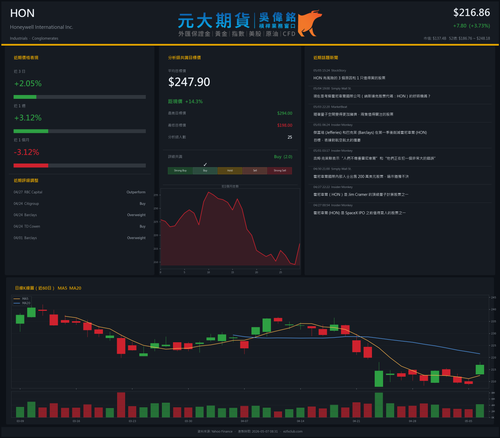Click the Industrials · Conglomerates sector label
The height and width of the screenshot is (438, 500).
point(34,38)
